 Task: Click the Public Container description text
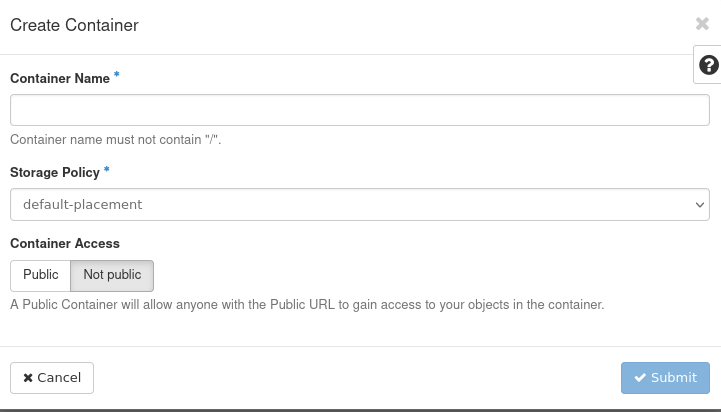point(307,304)
